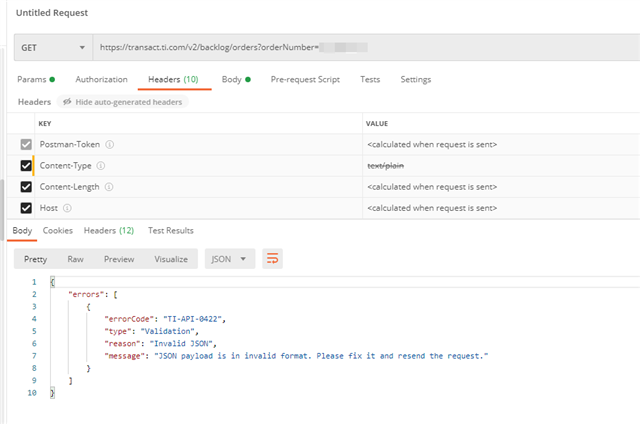Uncheck the Content-Type header checkbox

26,166
